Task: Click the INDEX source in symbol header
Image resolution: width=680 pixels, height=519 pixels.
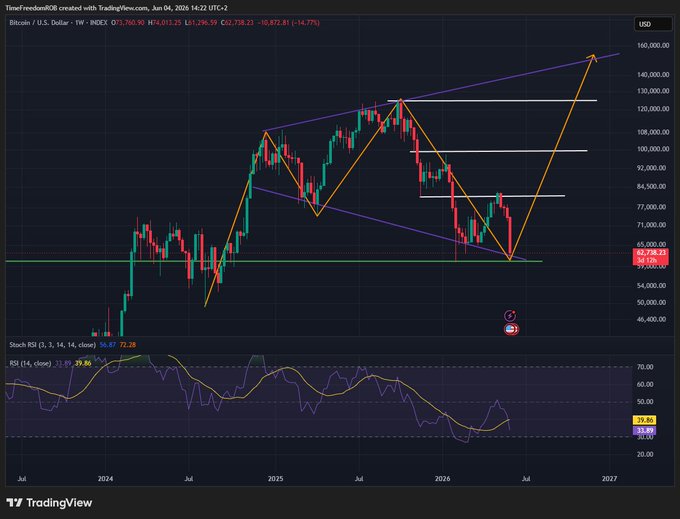Action: pos(98,23)
